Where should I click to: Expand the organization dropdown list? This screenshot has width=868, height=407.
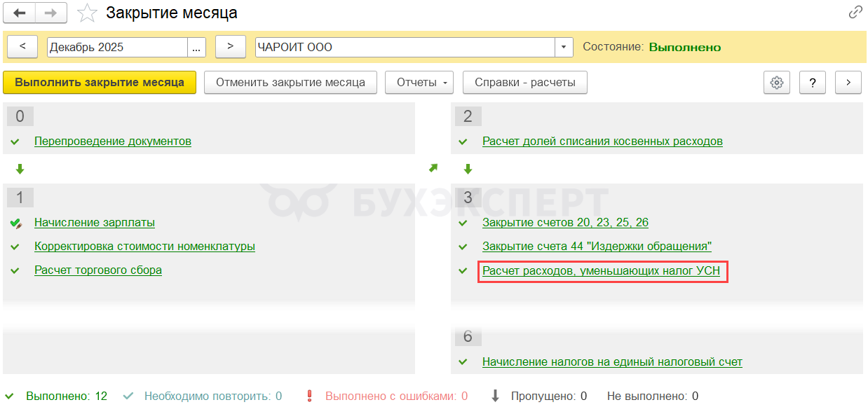(564, 47)
